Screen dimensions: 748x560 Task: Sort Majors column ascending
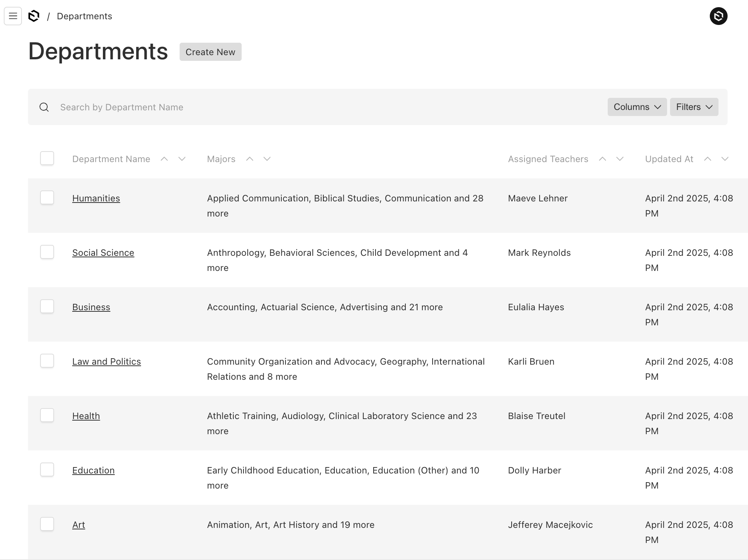pos(250,159)
